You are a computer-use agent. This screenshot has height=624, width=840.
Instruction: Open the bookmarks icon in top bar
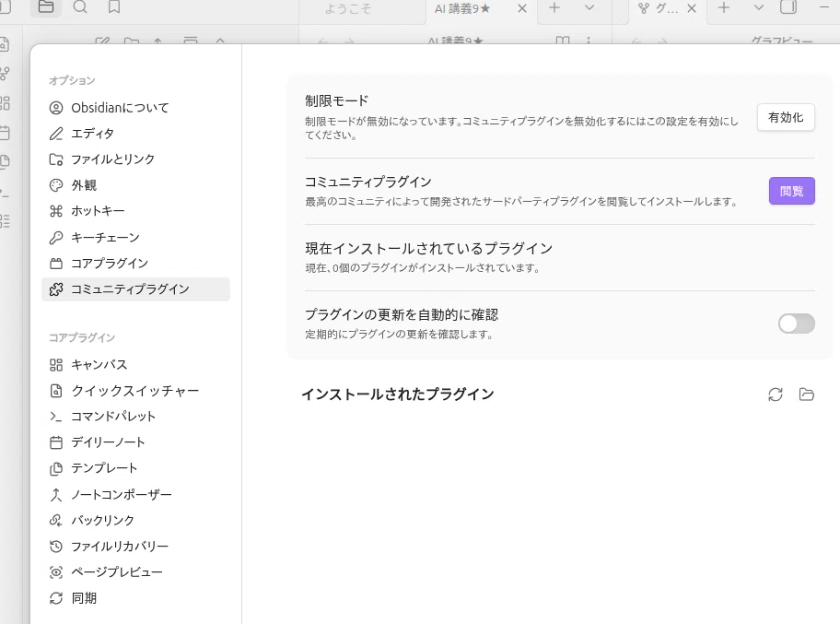(114, 7)
